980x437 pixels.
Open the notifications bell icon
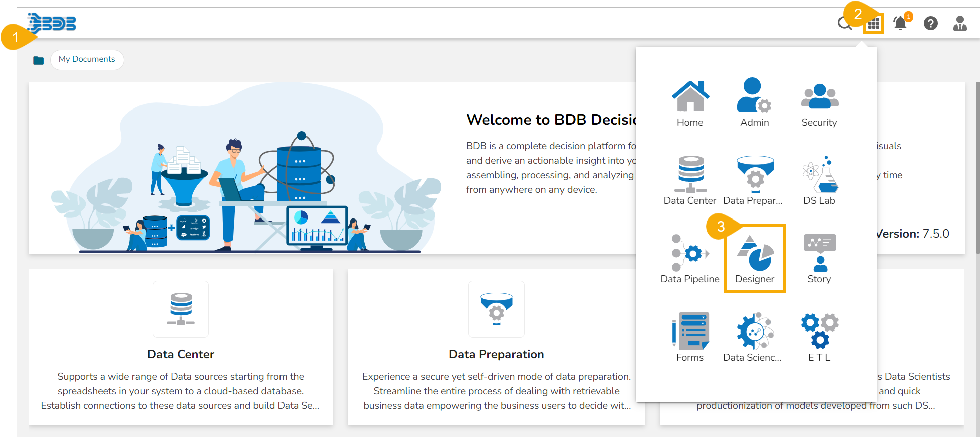coord(901,23)
